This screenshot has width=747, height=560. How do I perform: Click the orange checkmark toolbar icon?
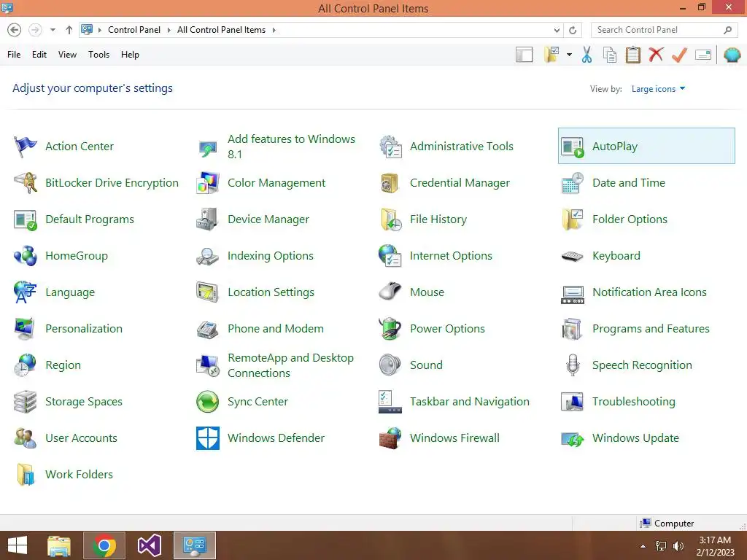click(679, 55)
